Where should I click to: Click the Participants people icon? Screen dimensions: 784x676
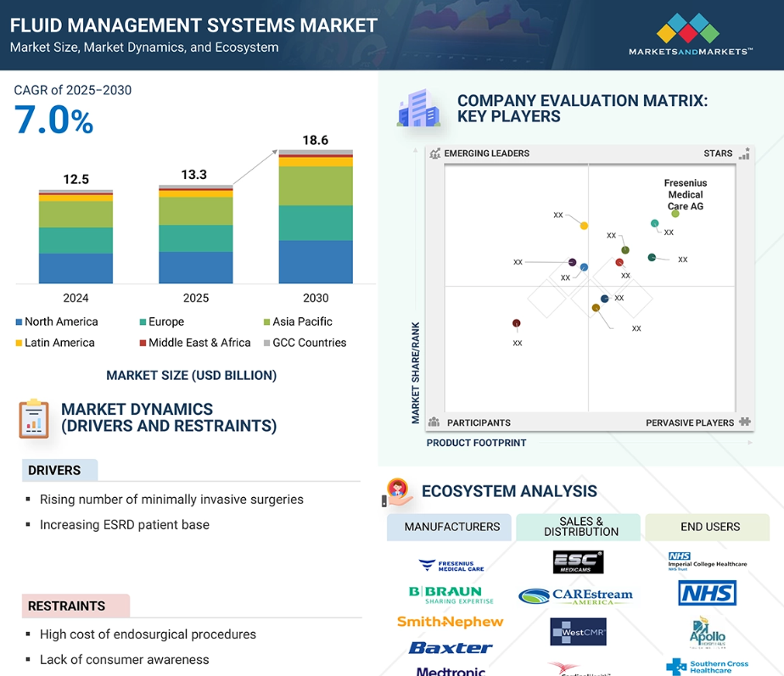(x=434, y=422)
